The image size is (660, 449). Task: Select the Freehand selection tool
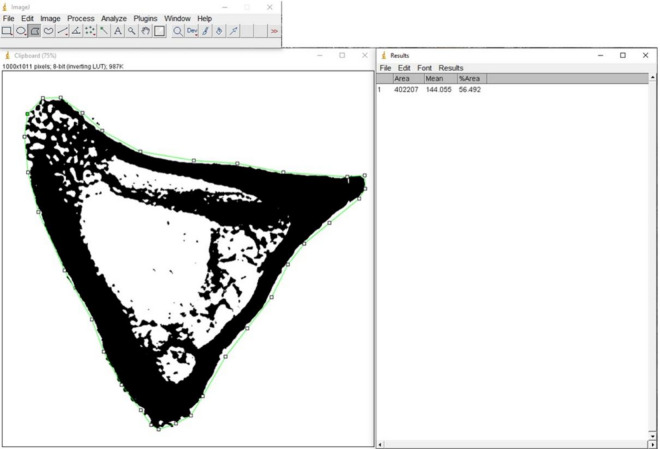48,31
